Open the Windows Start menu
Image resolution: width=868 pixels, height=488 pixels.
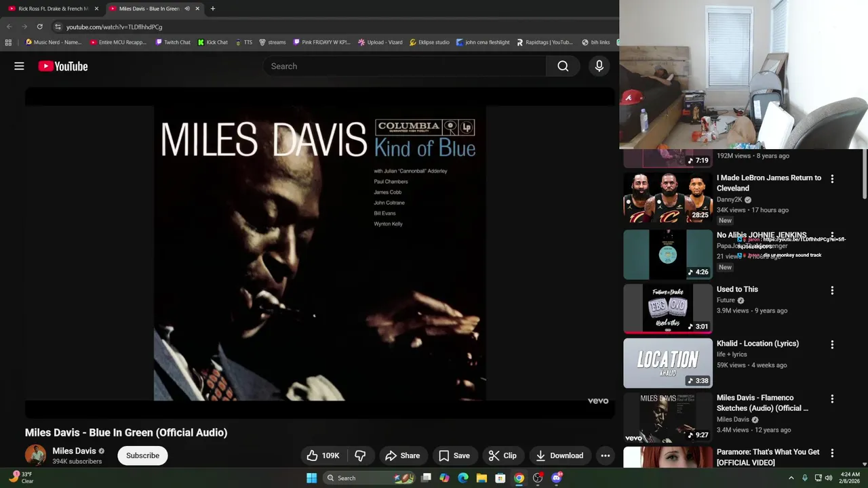click(x=311, y=478)
